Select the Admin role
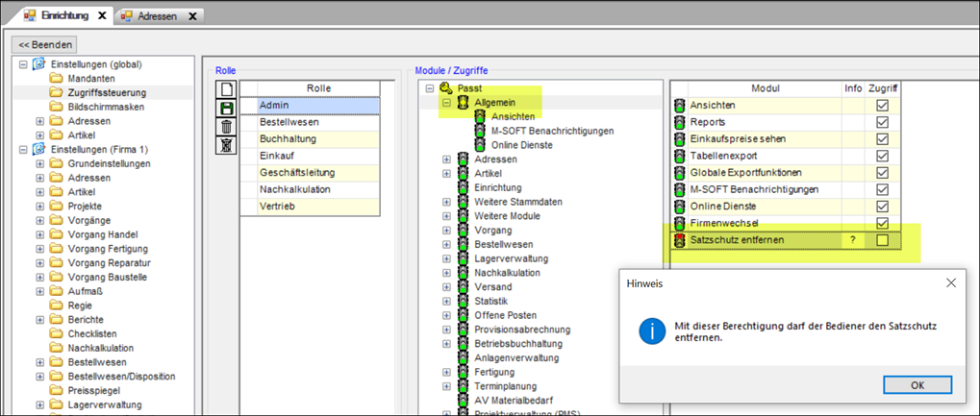Screen dimensions: 980x416 (x=318, y=106)
